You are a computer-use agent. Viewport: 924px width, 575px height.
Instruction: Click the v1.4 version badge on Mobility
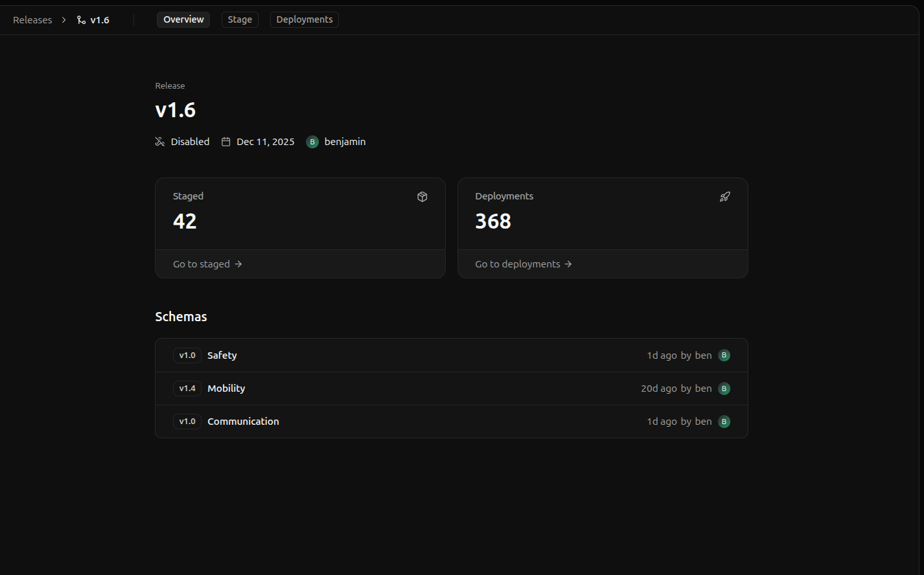(187, 389)
